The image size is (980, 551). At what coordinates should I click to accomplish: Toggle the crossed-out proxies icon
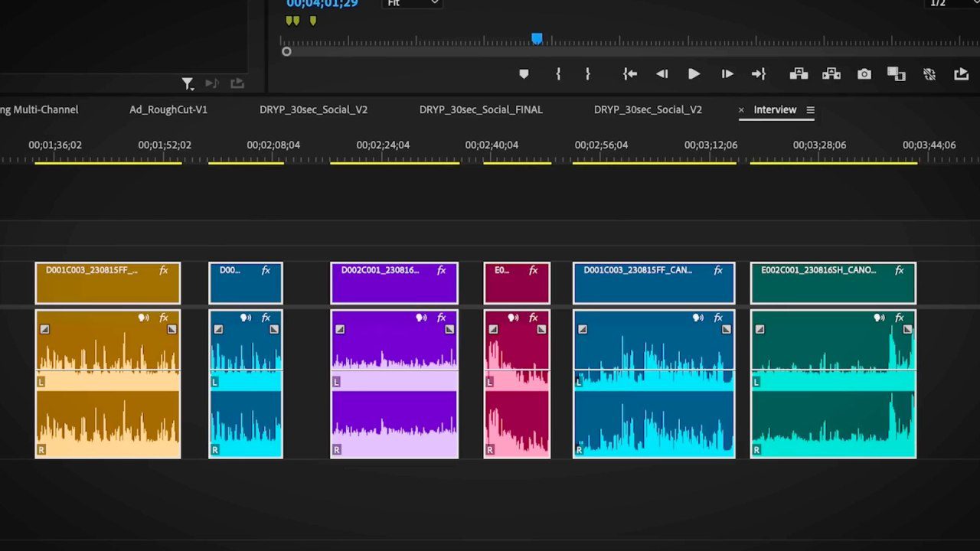coord(929,74)
